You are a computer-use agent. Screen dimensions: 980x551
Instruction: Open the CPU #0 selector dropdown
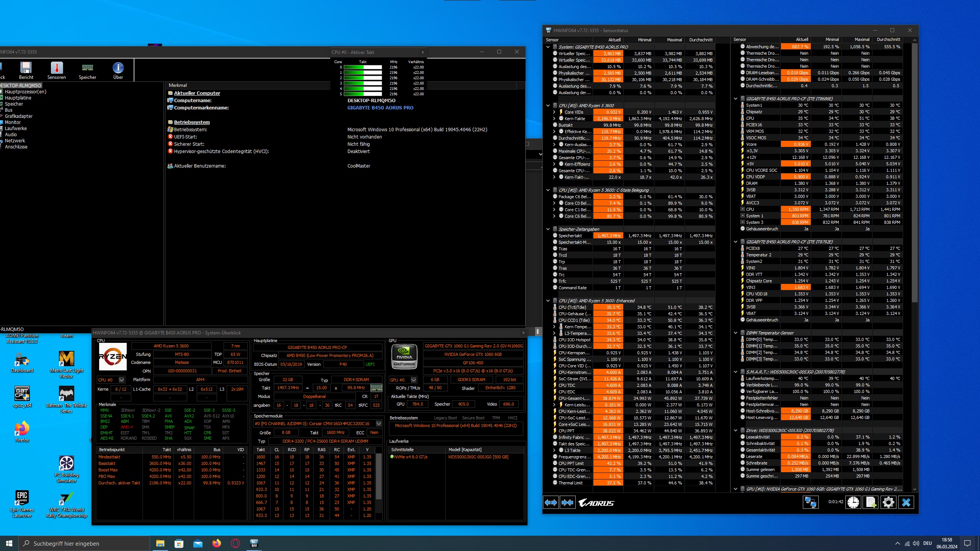click(x=121, y=380)
